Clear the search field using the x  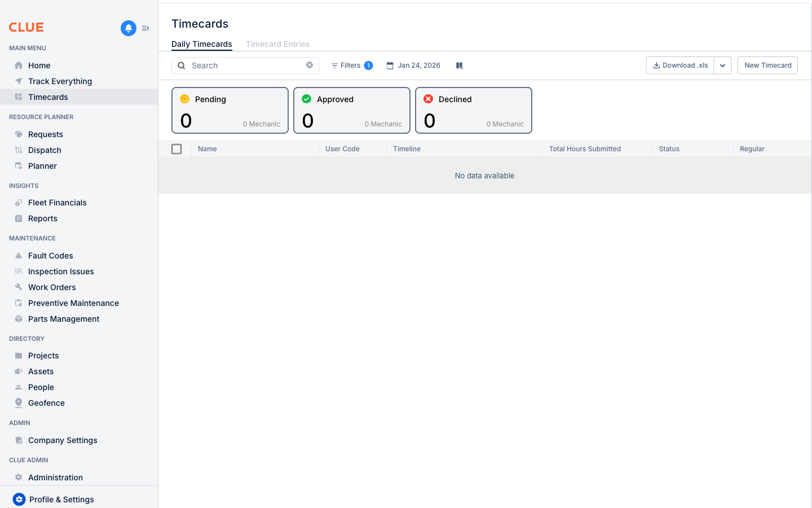[309, 65]
